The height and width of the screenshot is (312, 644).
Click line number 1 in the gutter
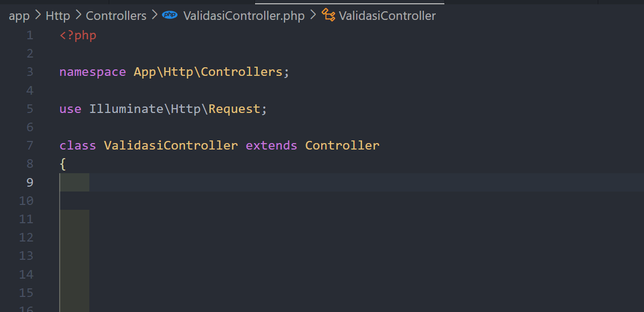click(30, 35)
